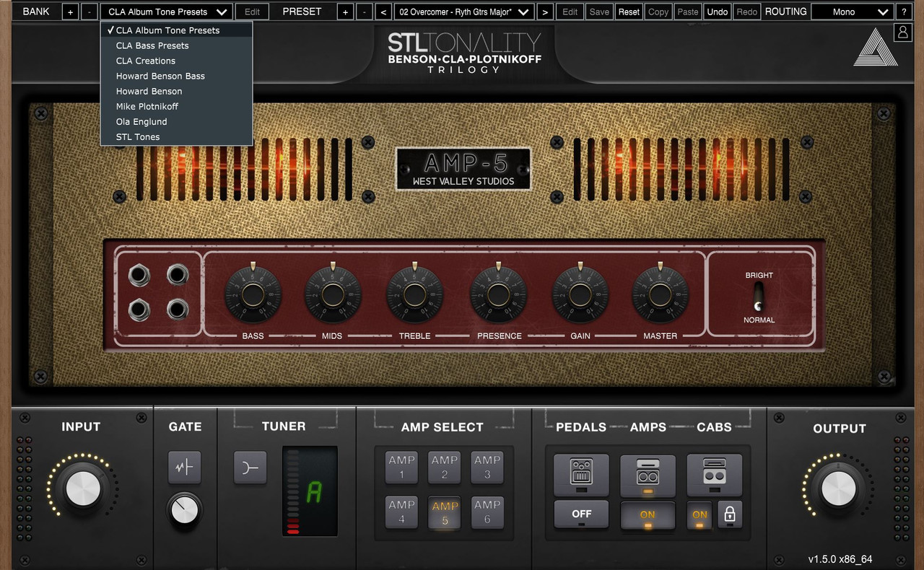This screenshot has width=924, height=570.
Task: Reset the preset
Action: pyautogui.click(x=629, y=12)
